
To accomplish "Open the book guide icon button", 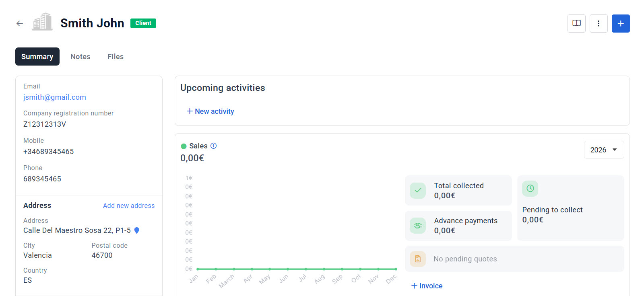I will tap(576, 23).
